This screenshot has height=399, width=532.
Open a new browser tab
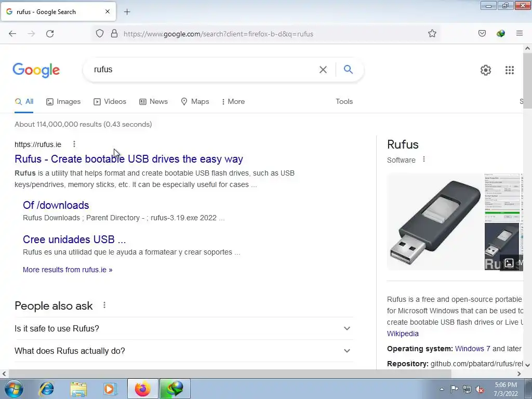point(127,12)
